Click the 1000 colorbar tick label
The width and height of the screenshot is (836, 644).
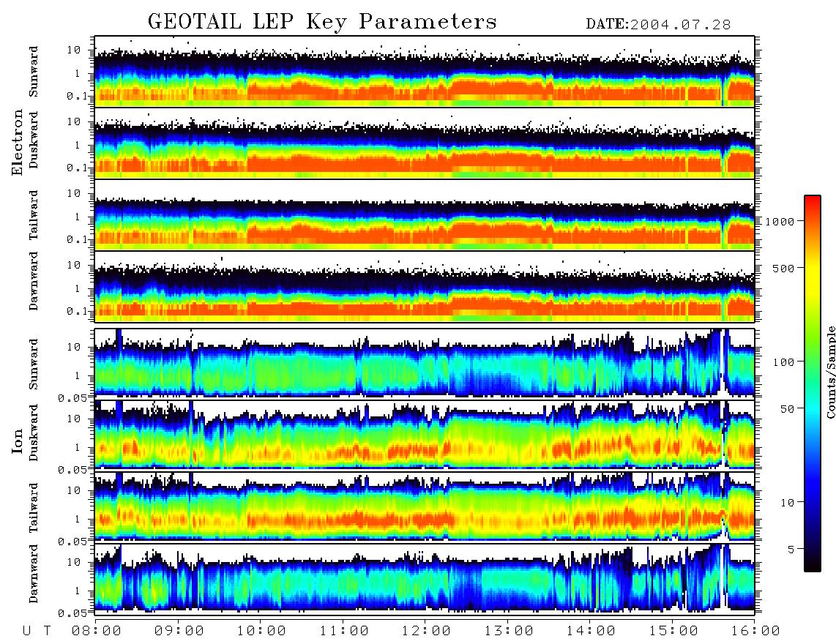click(780, 221)
